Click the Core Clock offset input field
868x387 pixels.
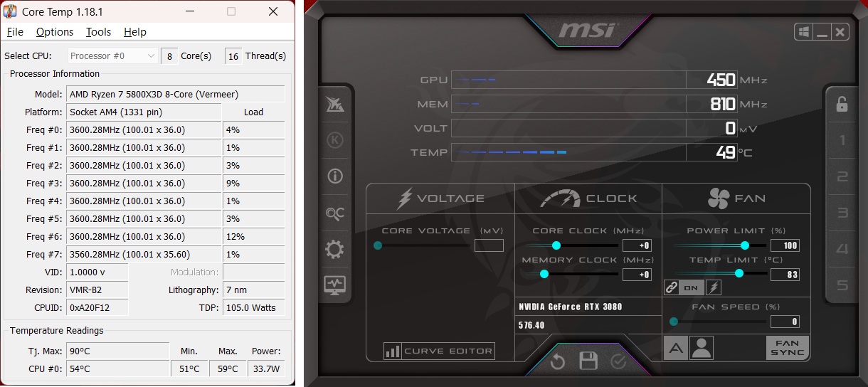636,245
